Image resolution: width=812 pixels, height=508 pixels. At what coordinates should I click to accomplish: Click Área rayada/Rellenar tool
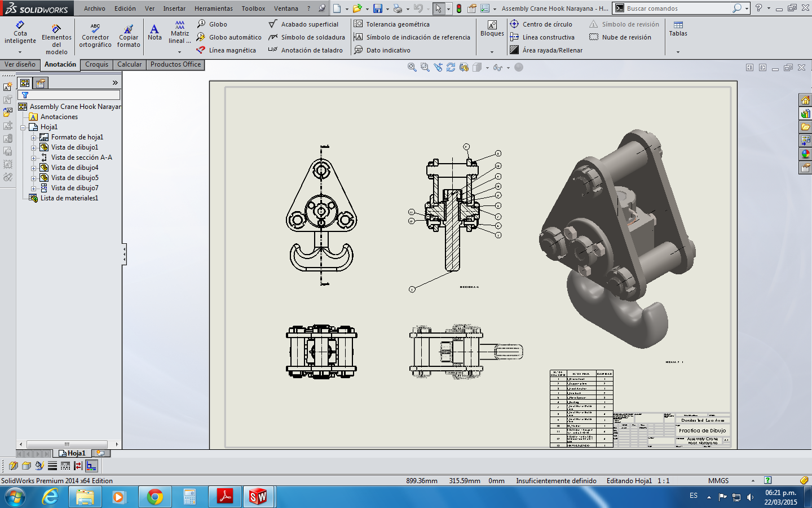click(x=514, y=50)
